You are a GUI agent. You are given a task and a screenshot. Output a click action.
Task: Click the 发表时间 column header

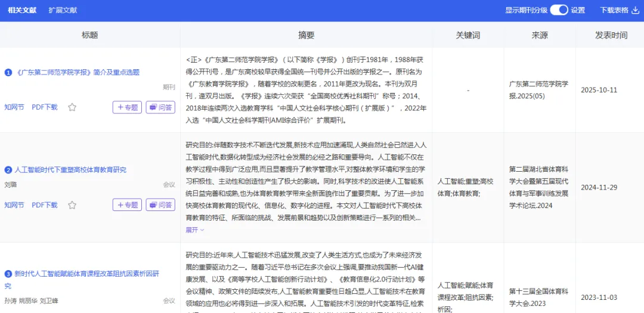click(x=611, y=35)
